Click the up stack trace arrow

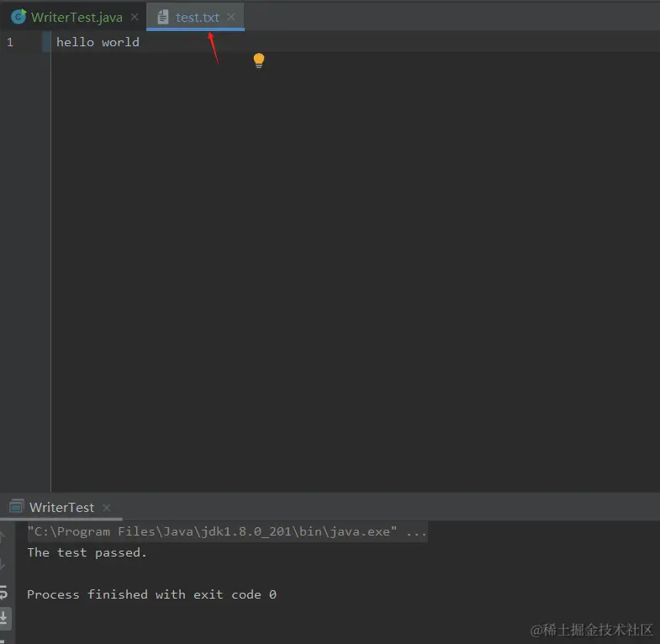point(3,536)
